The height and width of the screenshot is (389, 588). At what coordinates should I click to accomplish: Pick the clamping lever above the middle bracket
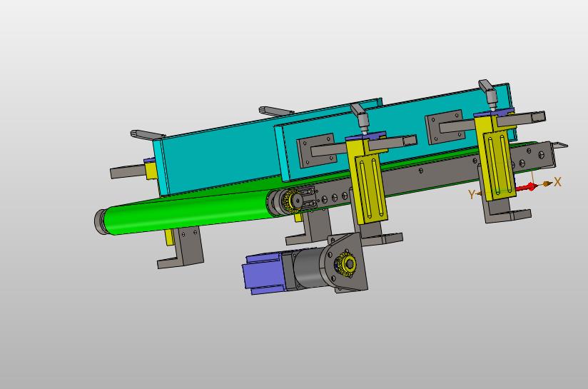click(x=361, y=118)
